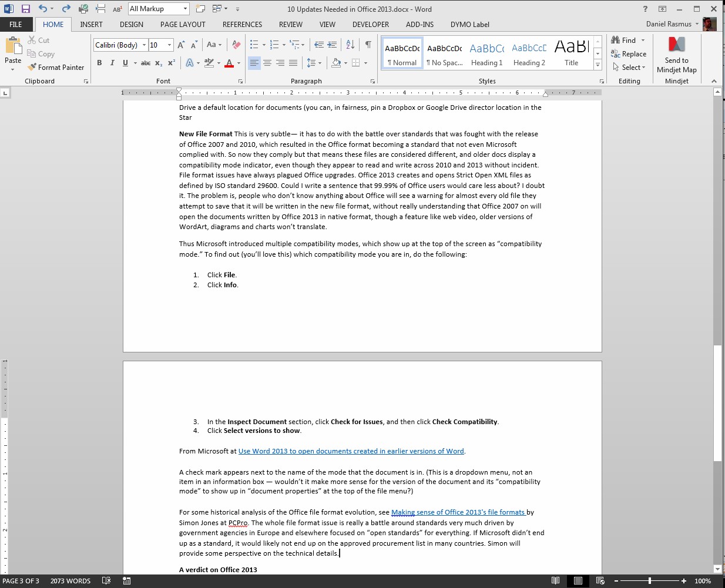This screenshot has height=588, width=725.
Task: Expand the font color options arrow
Action: (239, 63)
